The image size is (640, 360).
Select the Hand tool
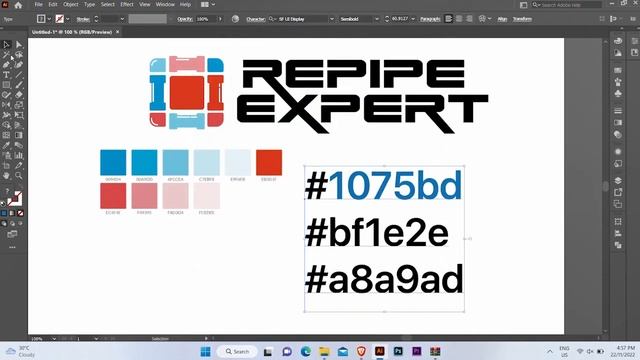pyautogui.click(x=6, y=176)
